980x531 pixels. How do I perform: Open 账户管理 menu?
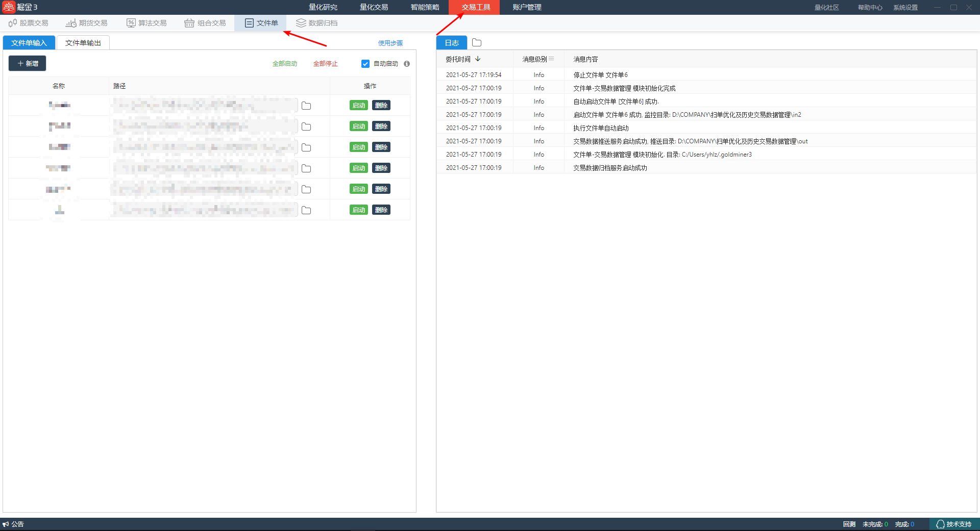(527, 7)
